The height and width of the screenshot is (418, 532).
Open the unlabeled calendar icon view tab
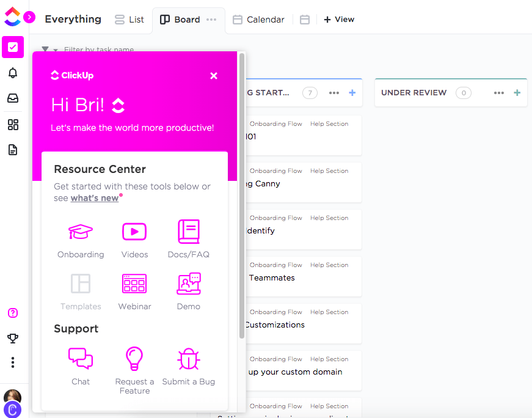point(305,20)
